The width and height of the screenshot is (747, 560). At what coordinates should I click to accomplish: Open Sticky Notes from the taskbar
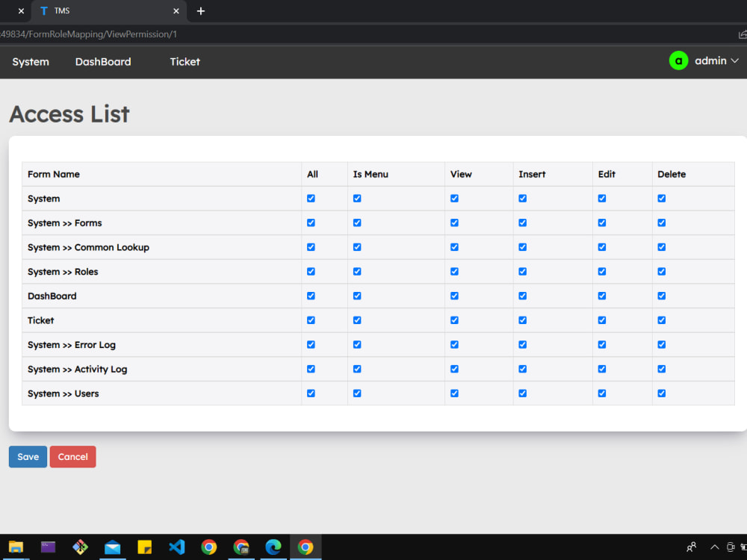144,547
